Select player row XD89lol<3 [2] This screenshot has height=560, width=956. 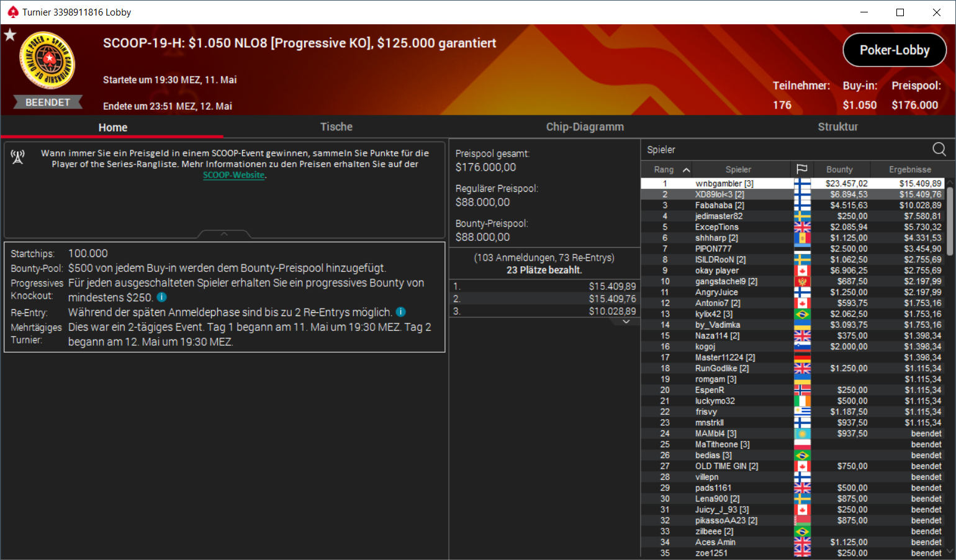[793, 194]
